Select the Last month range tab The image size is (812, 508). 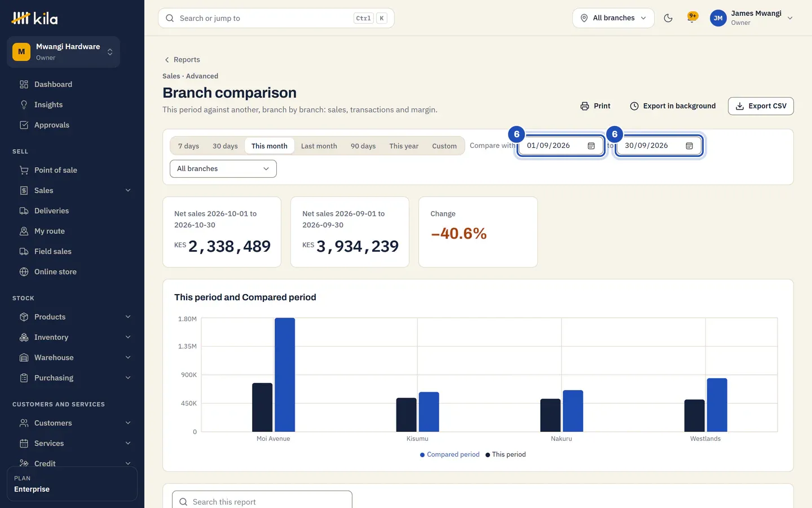tap(319, 146)
